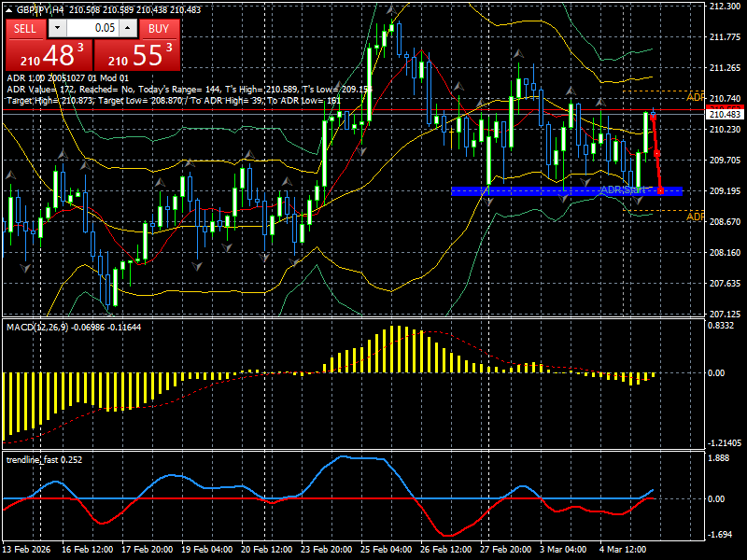This screenshot has height=560, width=747.
Task: Click the 'ADR 1,00 20051027 01 Mod 01' label
Action: 67,78
